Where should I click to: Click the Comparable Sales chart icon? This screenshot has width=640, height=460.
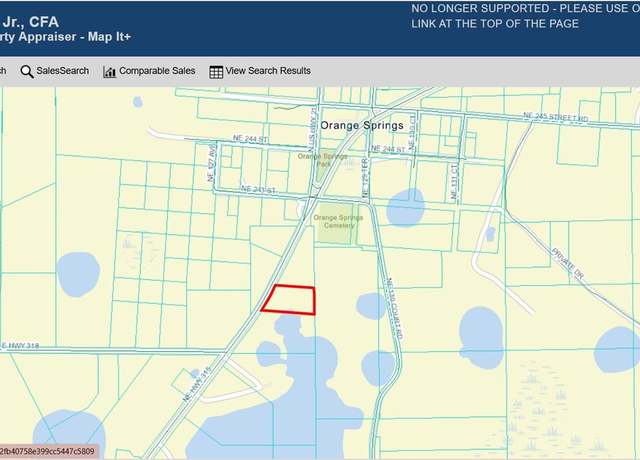tap(109, 72)
